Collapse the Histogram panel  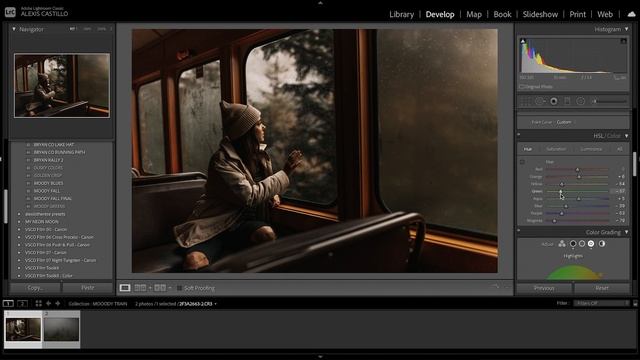[x=627, y=29]
